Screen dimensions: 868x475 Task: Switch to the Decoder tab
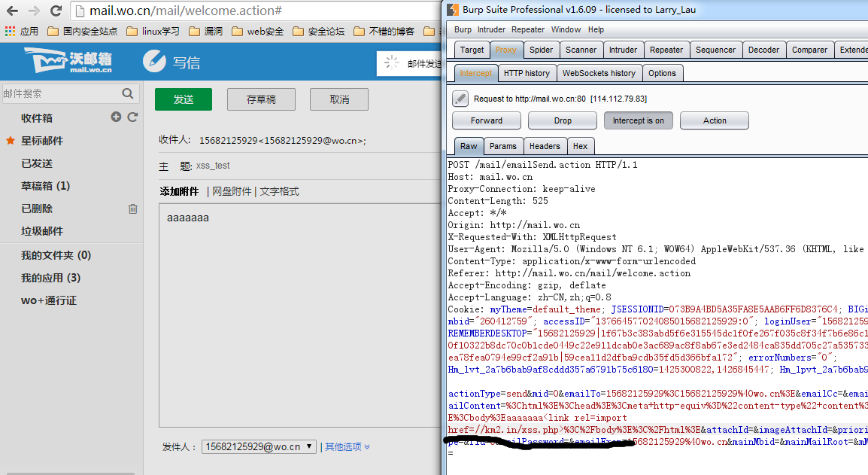tap(763, 50)
